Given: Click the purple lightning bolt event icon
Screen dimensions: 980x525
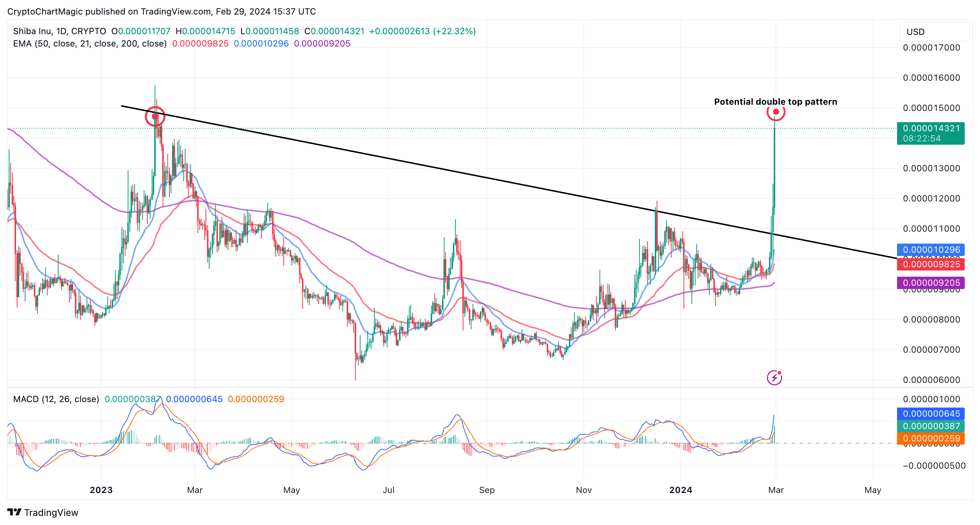Looking at the screenshot, I should coord(774,377).
